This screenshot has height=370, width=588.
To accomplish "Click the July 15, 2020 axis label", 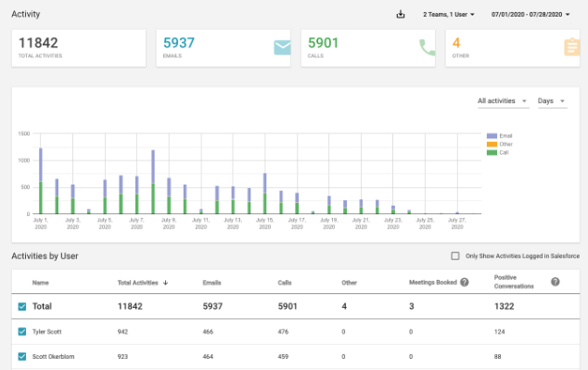I will point(264,223).
